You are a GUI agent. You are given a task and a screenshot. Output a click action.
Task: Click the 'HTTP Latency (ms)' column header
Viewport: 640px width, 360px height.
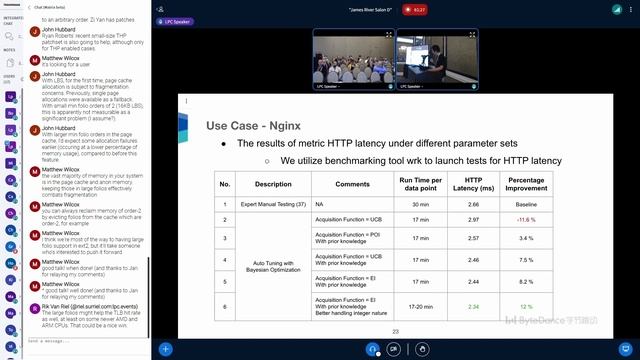[x=473, y=184]
